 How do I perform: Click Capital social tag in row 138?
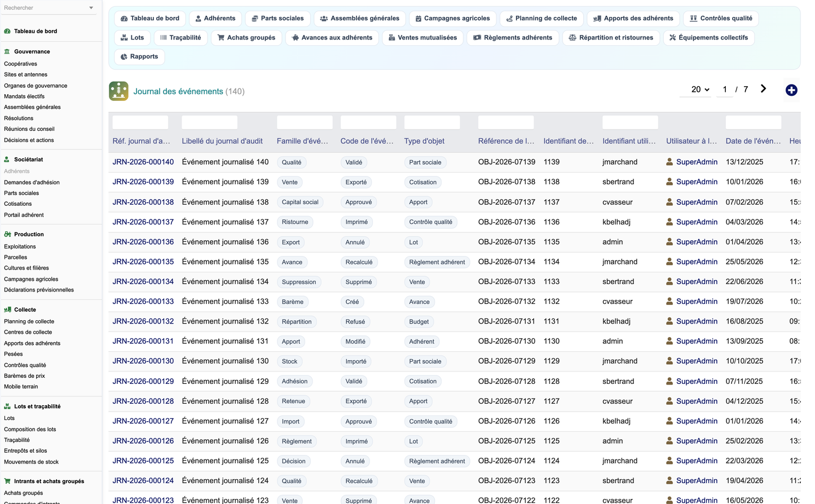click(x=300, y=202)
